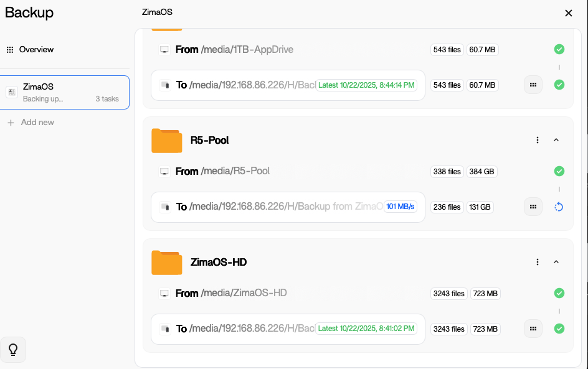
Task: Open the R5-Pool three-dot options menu
Action: (x=538, y=140)
